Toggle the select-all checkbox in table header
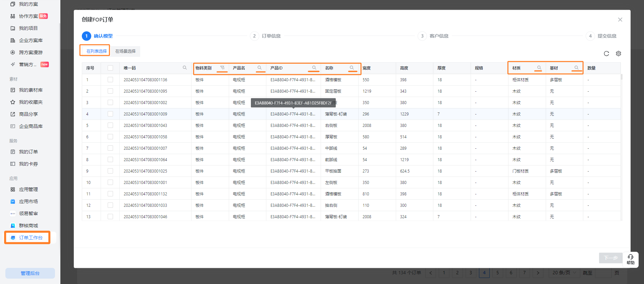The image size is (644, 284). point(110,68)
